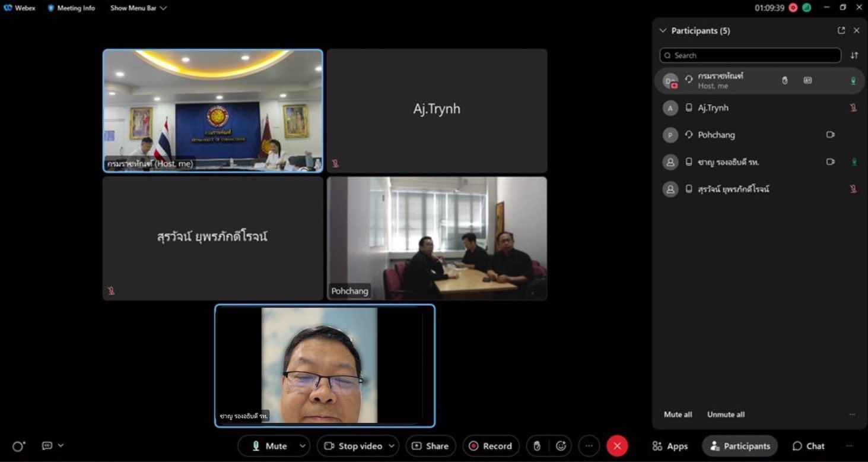868x462 pixels.
Task: Unmute Aj.Trynh's microphone in participant list
Action: (853, 108)
